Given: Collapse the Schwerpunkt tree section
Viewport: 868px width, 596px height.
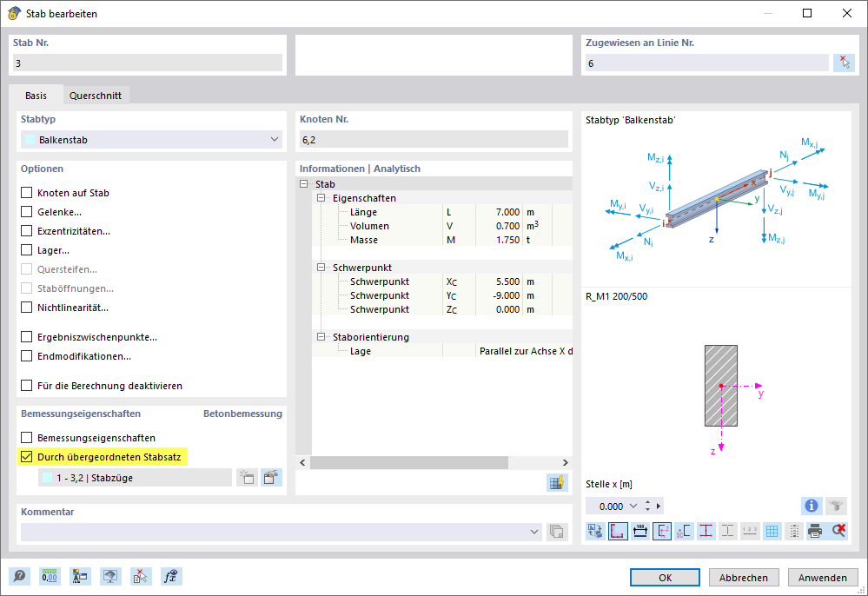Looking at the screenshot, I should click(321, 268).
